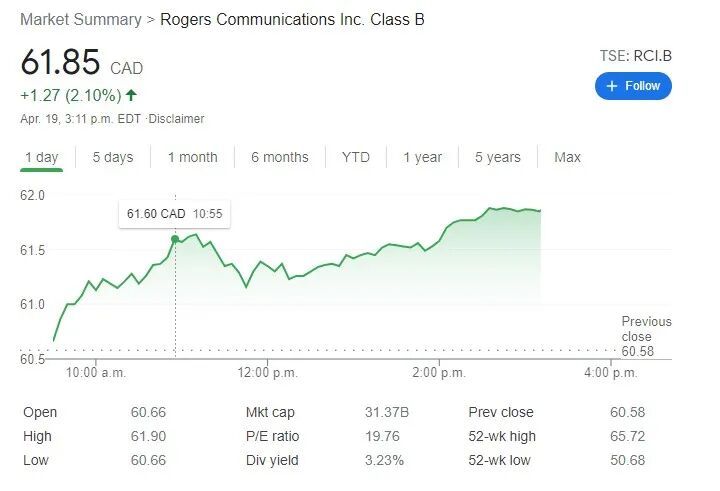The image size is (720, 491).
Task: Click the 52-wk high value 65.72
Action: [x=628, y=436]
